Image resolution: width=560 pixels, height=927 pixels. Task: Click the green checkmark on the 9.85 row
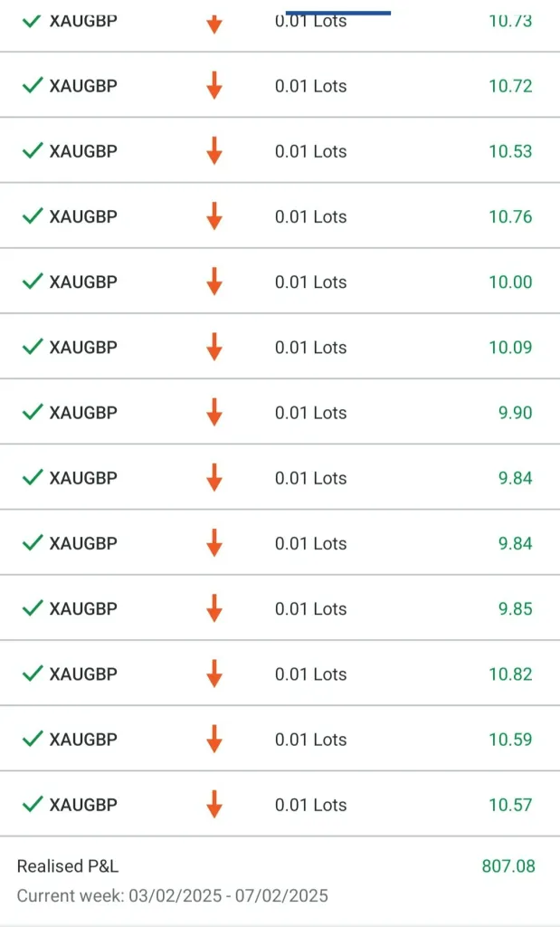(33, 607)
